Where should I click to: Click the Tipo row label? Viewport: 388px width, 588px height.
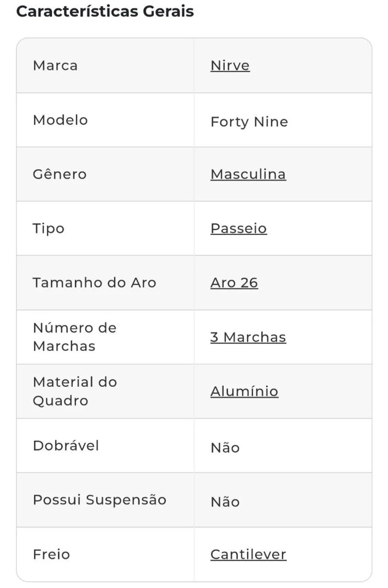coord(48,229)
